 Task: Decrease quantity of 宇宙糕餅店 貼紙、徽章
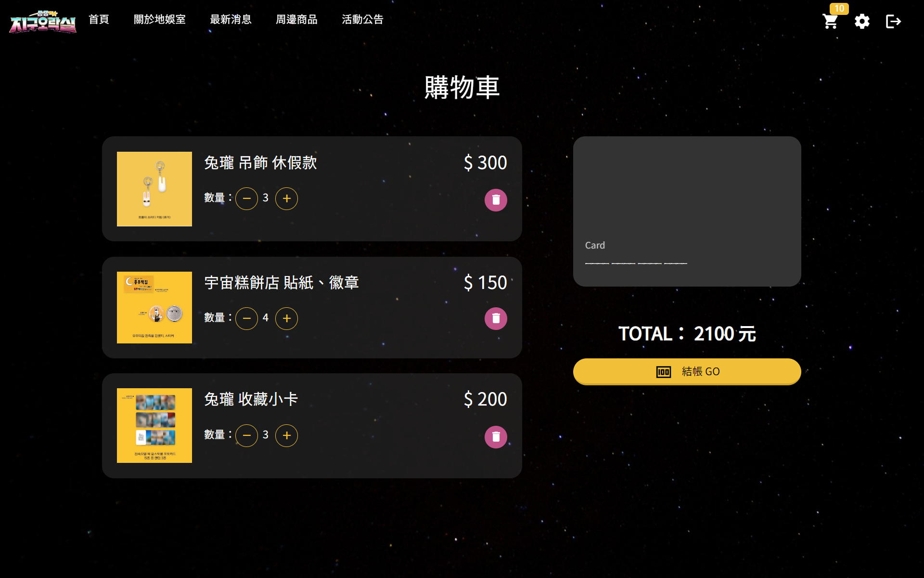246,318
